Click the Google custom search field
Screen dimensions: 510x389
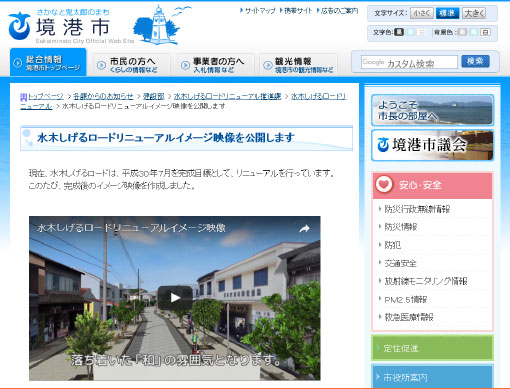[x=409, y=62]
